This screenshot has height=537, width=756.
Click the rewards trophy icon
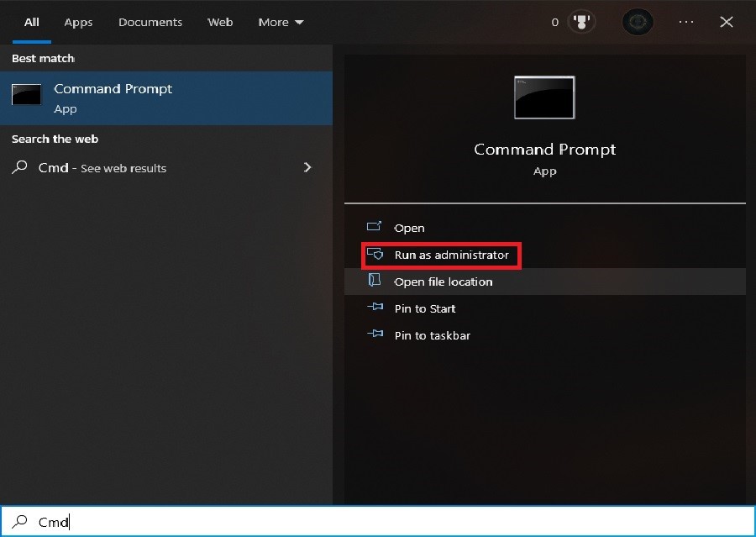point(580,22)
